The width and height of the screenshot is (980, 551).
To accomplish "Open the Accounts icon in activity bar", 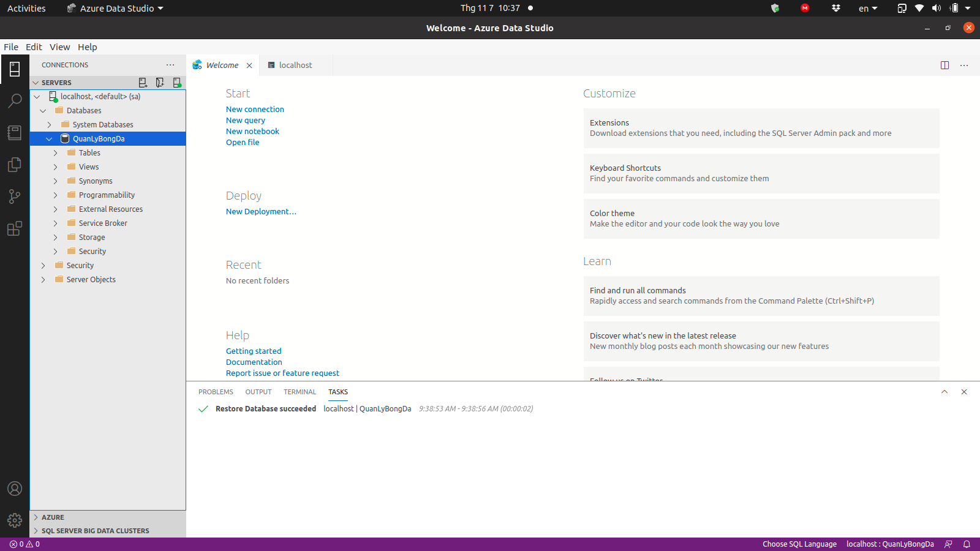I will click(x=15, y=489).
